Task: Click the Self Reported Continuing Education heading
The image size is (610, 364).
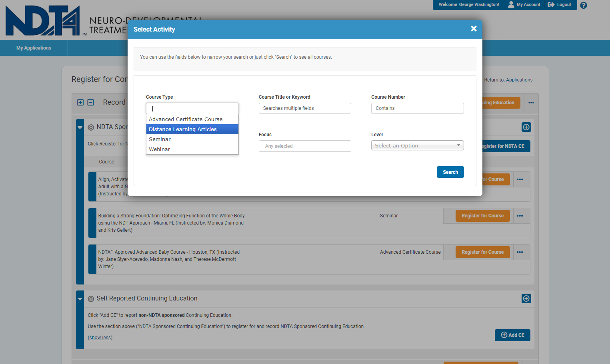Action: [x=147, y=298]
